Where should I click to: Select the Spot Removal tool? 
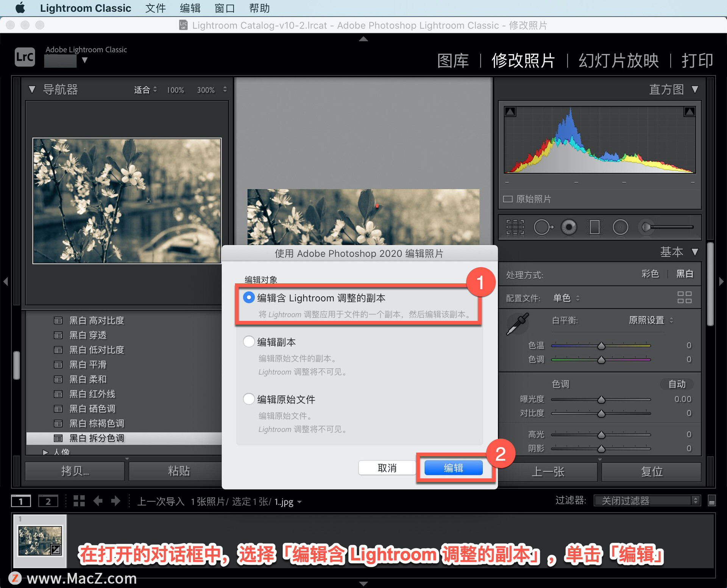[x=543, y=227]
